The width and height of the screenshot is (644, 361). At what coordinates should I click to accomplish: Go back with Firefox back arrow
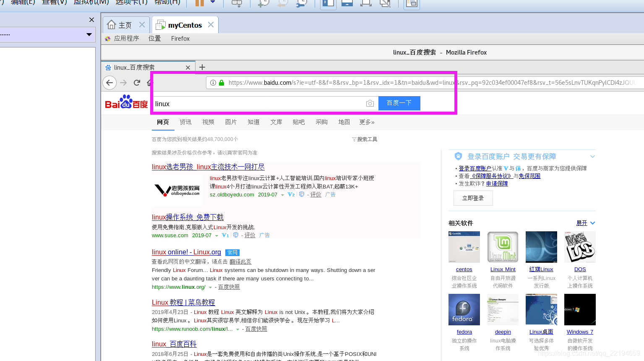pos(110,83)
